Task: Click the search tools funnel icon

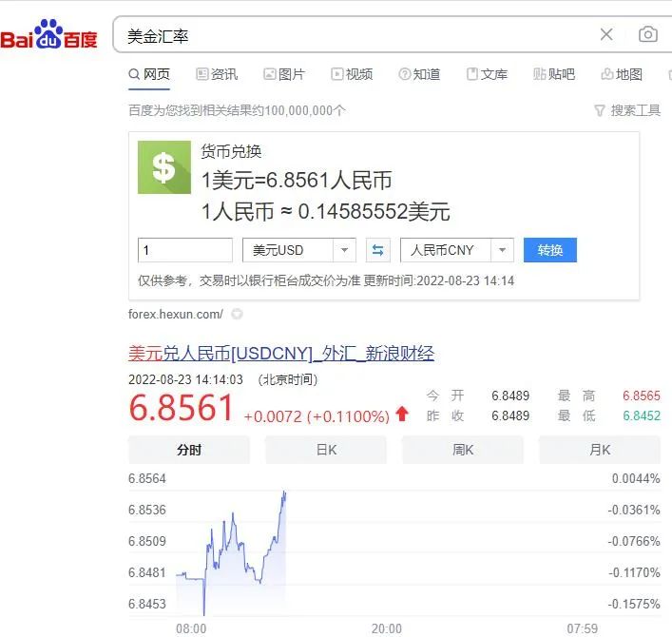Action: click(600, 110)
